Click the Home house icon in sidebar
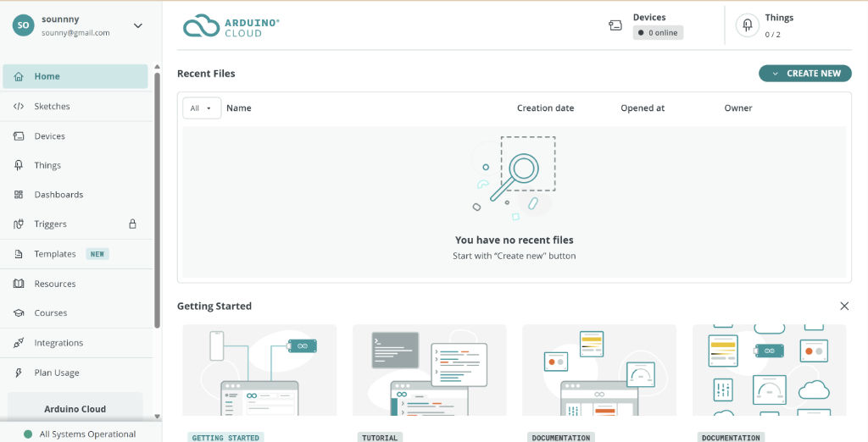The width and height of the screenshot is (868, 442). click(19, 76)
